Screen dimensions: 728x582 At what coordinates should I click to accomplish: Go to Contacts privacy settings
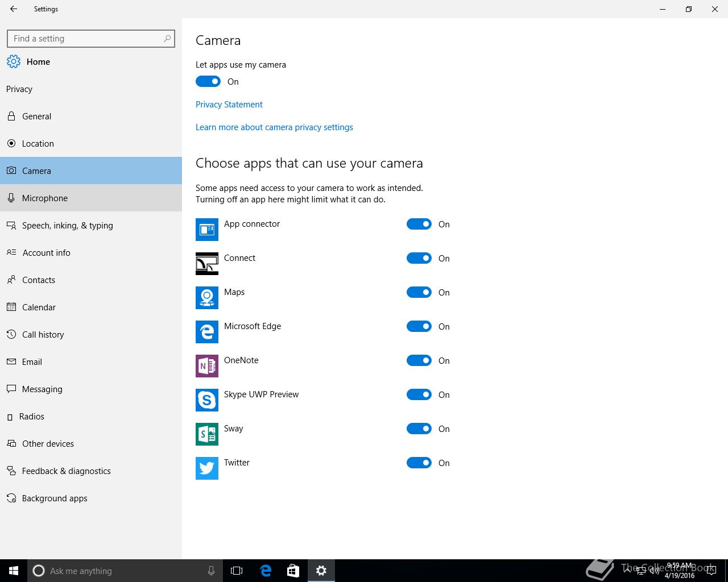click(91, 280)
